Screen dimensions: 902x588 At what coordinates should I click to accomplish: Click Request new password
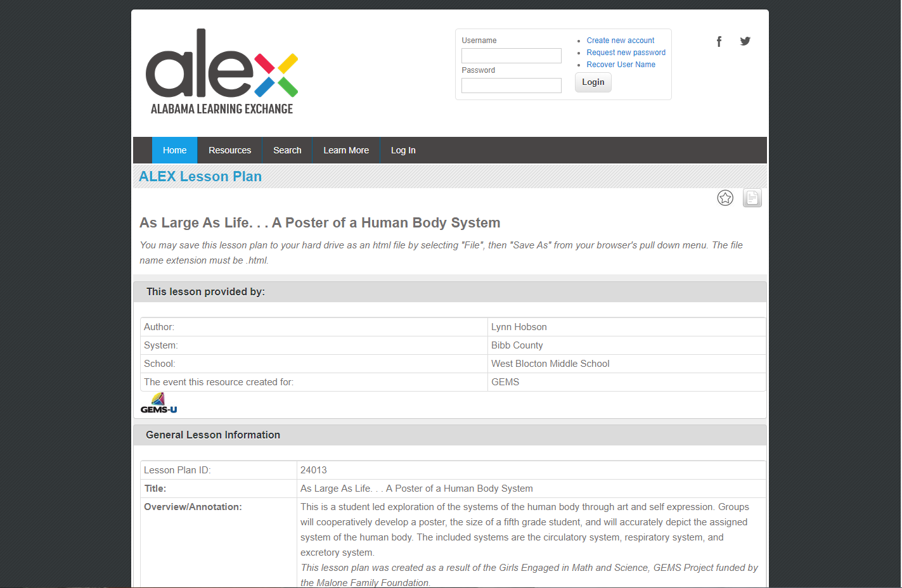click(x=626, y=52)
